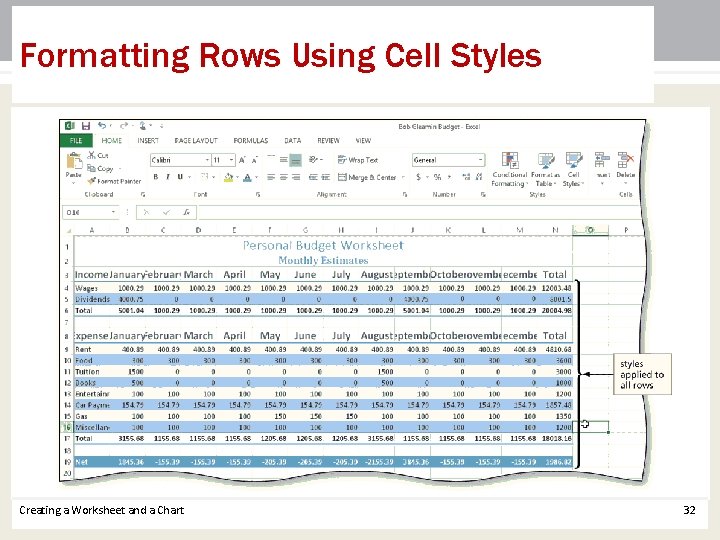Apply Percent Style format

tap(437, 177)
